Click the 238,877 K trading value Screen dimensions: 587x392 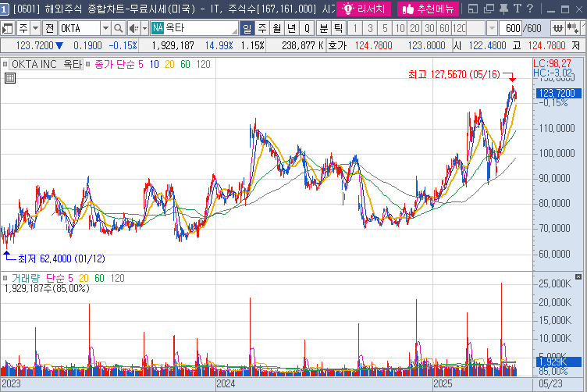303,45
